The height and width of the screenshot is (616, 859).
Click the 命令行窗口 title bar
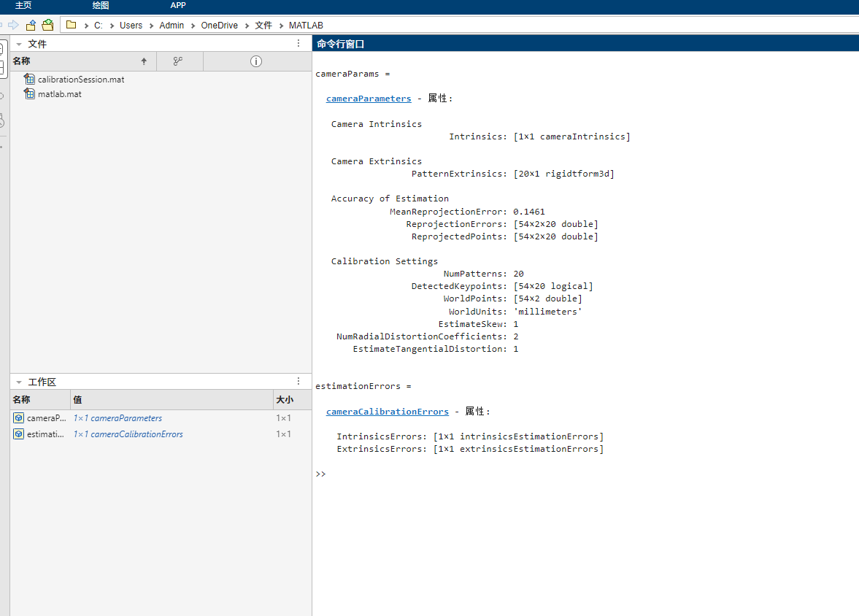(x=585, y=44)
